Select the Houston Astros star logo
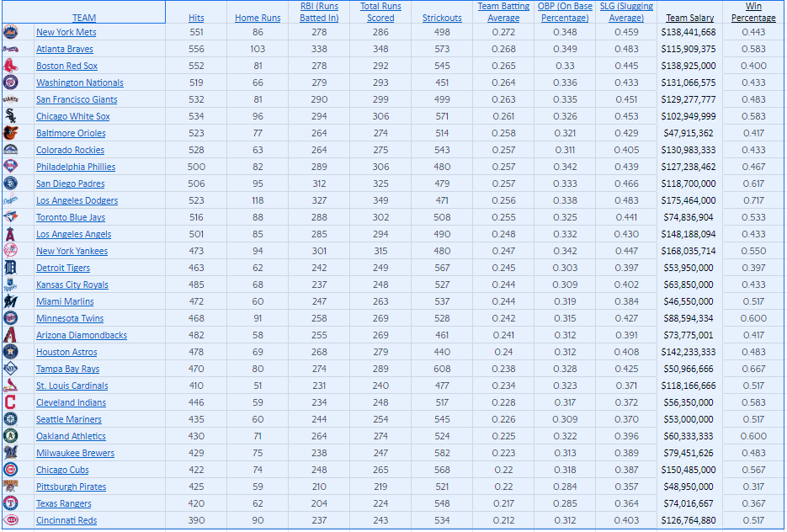The width and height of the screenshot is (787, 532). (x=10, y=352)
